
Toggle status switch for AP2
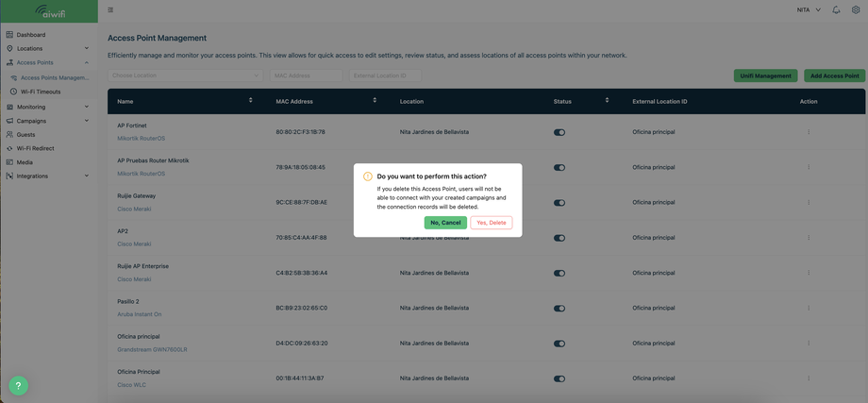click(x=559, y=238)
